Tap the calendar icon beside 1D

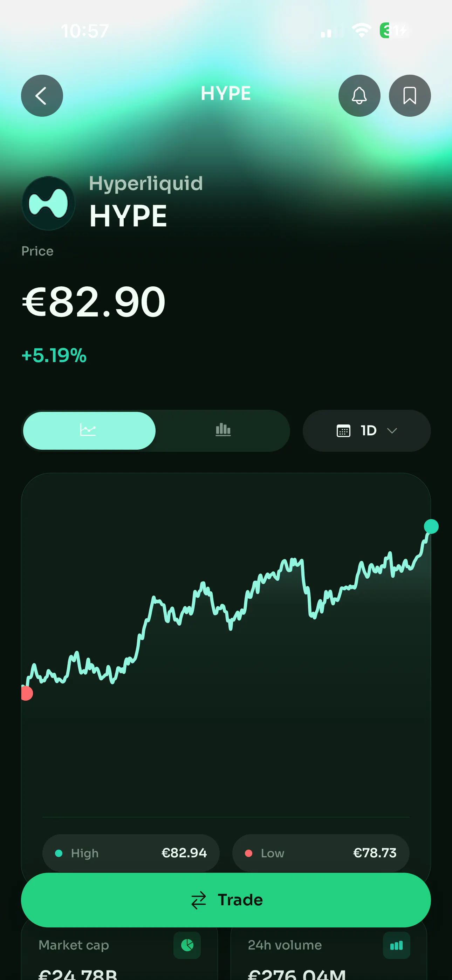click(343, 431)
